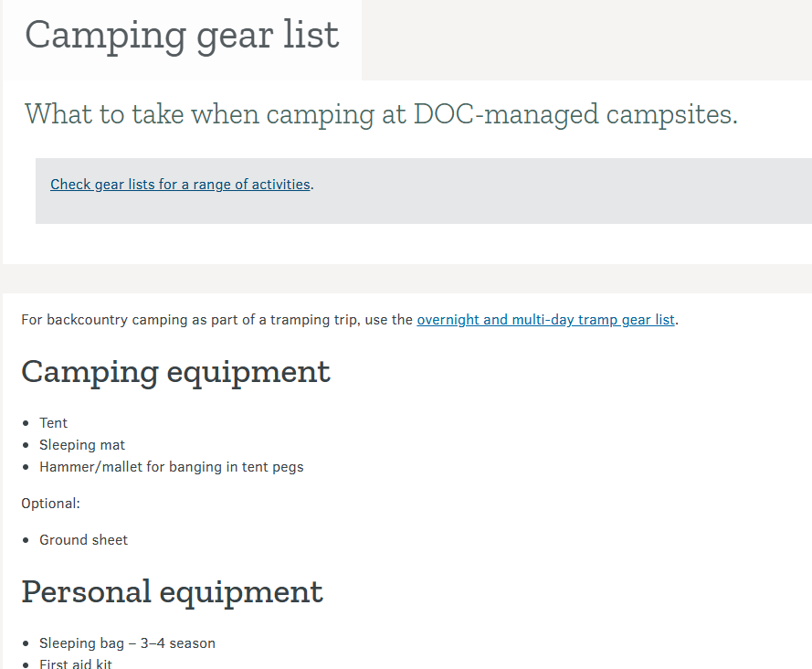Open the 'Check gear lists for a range of activities' link

180,185
